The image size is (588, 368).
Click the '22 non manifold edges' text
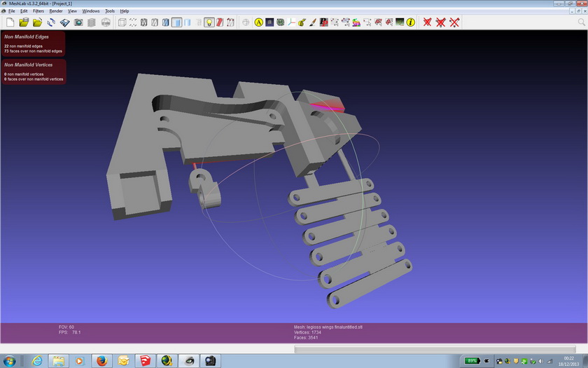pos(23,46)
